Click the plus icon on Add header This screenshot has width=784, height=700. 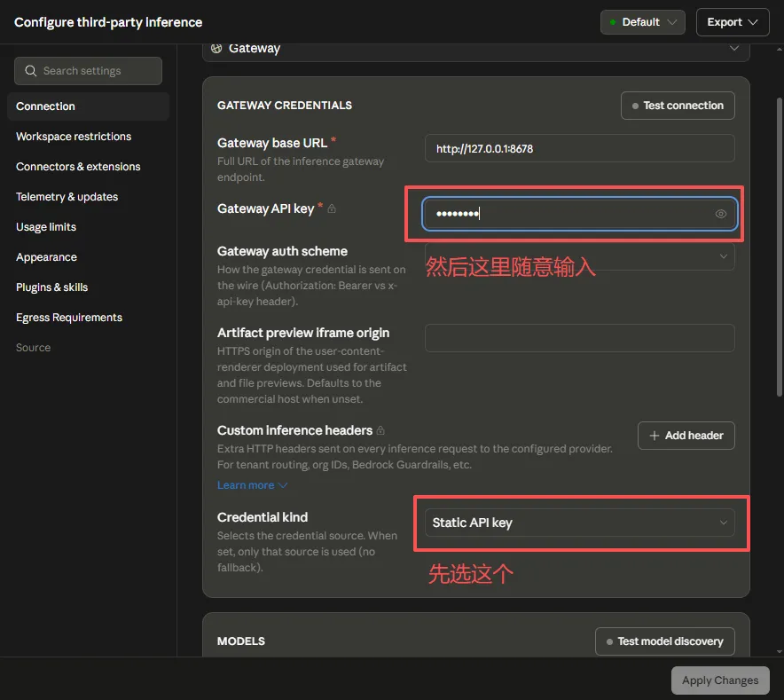(654, 436)
